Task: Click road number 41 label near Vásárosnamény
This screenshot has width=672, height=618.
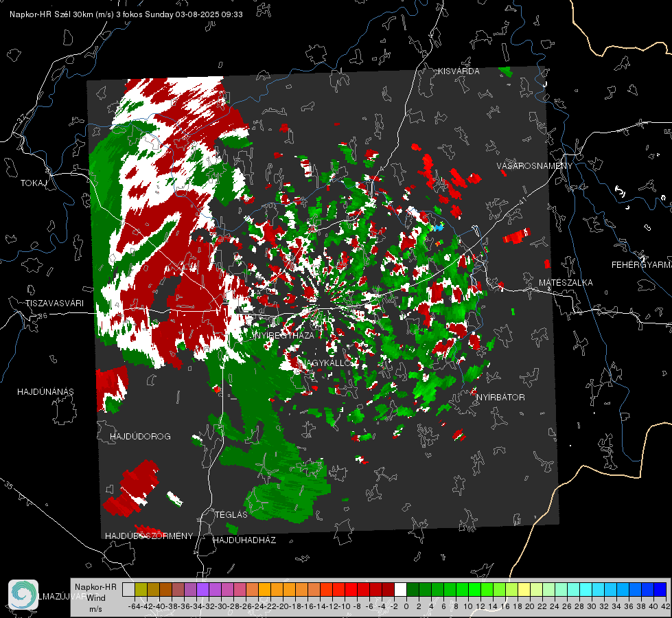Action: [522, 201]
